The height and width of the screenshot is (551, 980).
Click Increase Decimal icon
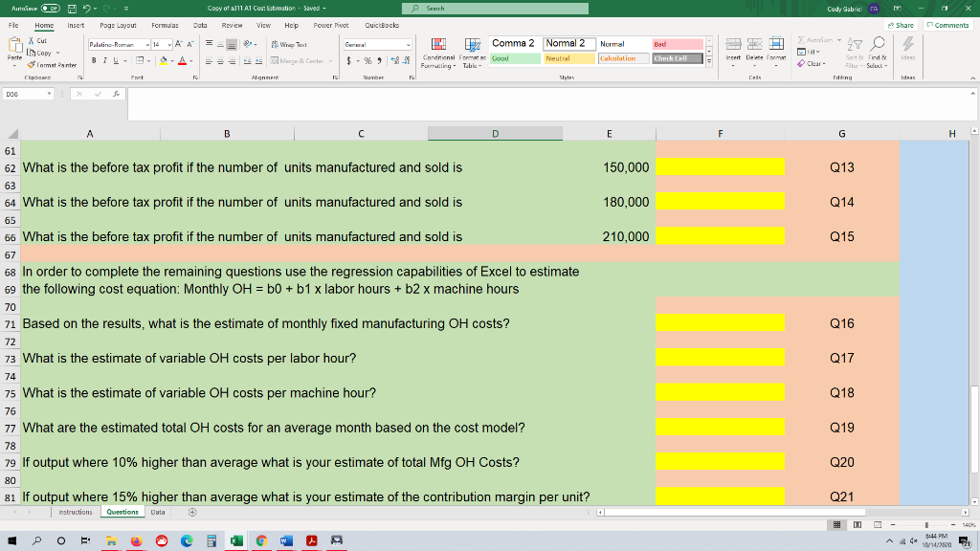[x=395, y=60]
